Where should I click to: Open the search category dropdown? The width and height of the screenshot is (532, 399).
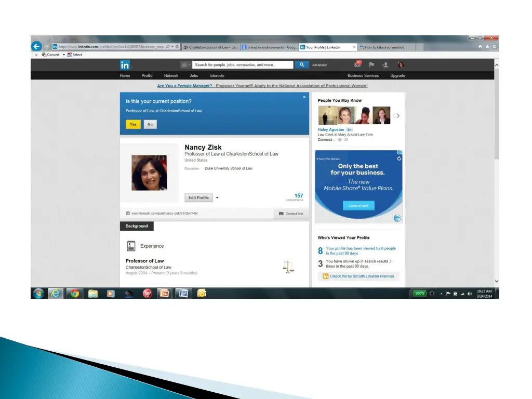(185, 65)
